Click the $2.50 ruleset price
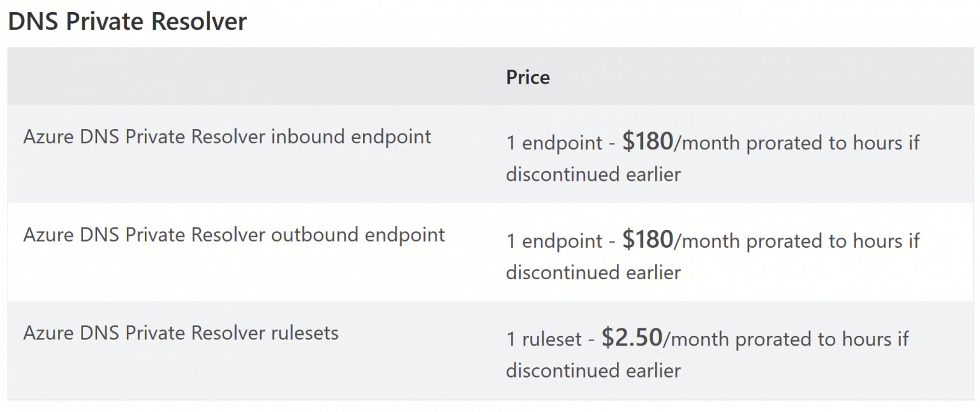 632,338
